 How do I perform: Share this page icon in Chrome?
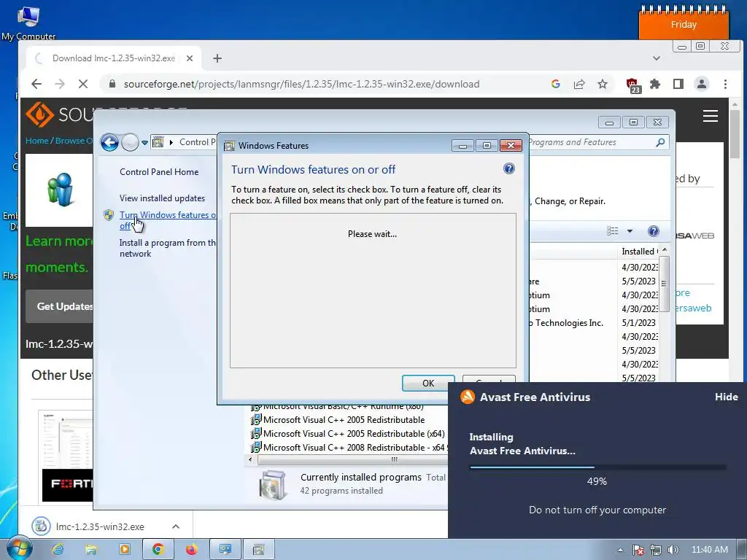tap(578, 84)
